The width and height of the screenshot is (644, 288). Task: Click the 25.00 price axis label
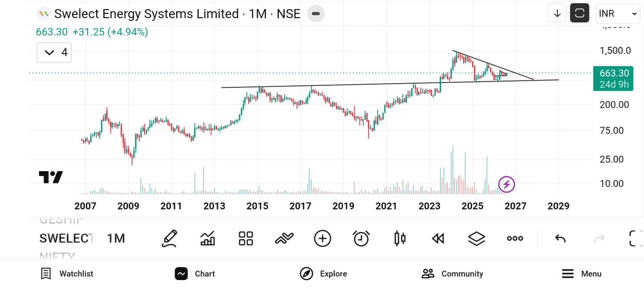click(612, 159)
